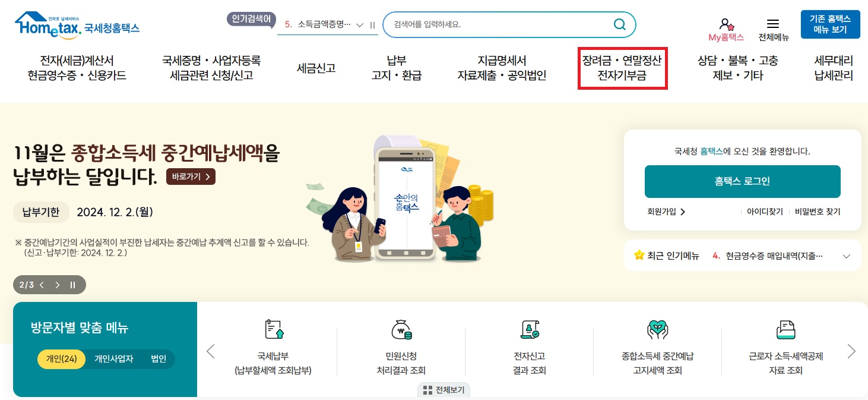
Task: Click the search magnifier icon
Action: (619, 24)
